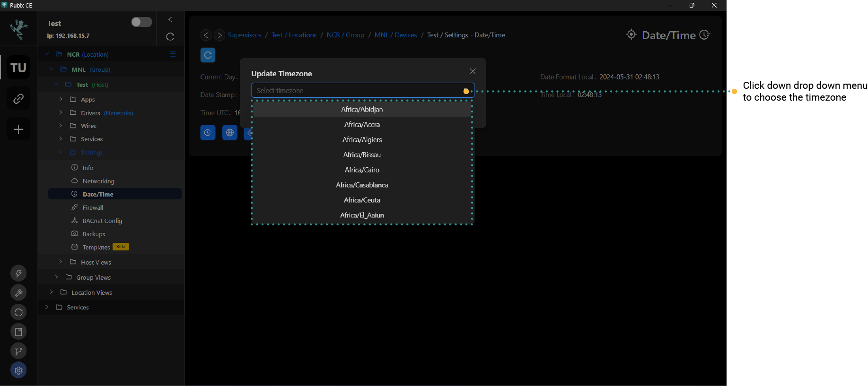Screen dimensions: 868x386
Task: Click the git branch sidebar icon
Action: click(x=18, y=351)
